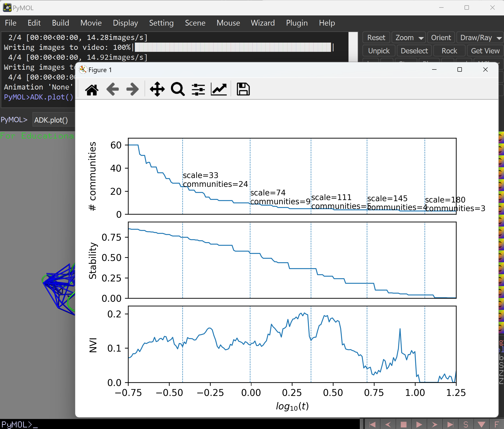Open Configure subplots sliders icon

coord(198,90)
